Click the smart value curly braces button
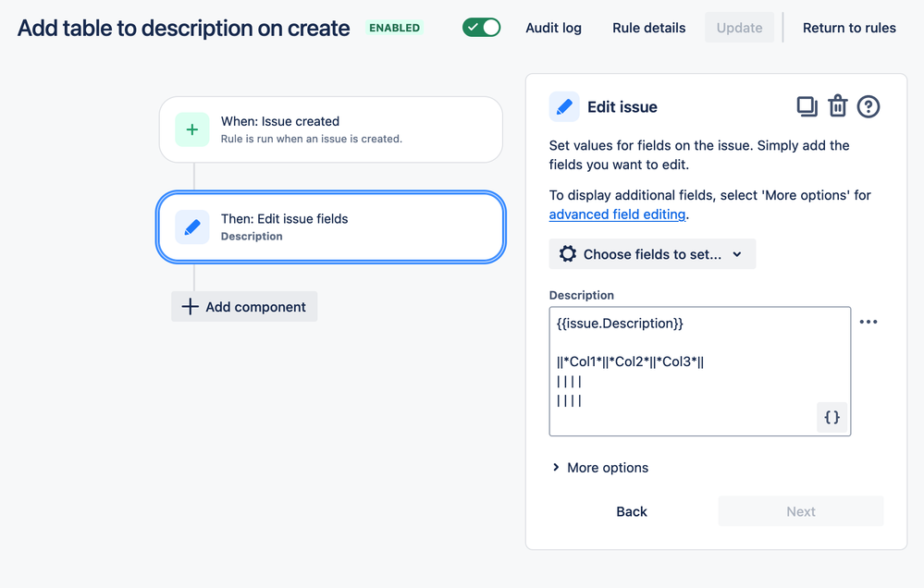Viewport: 924px width, 588px height. 832,417
